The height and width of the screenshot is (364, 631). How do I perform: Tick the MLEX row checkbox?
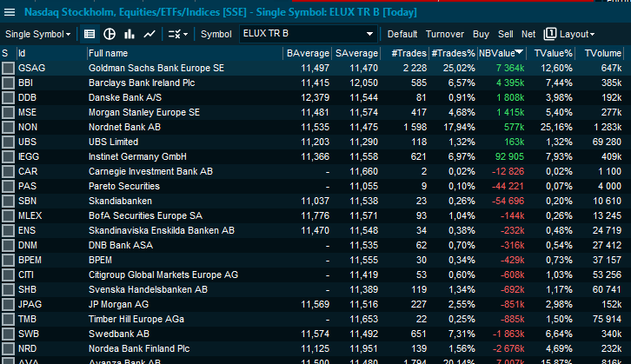[8, 216]
